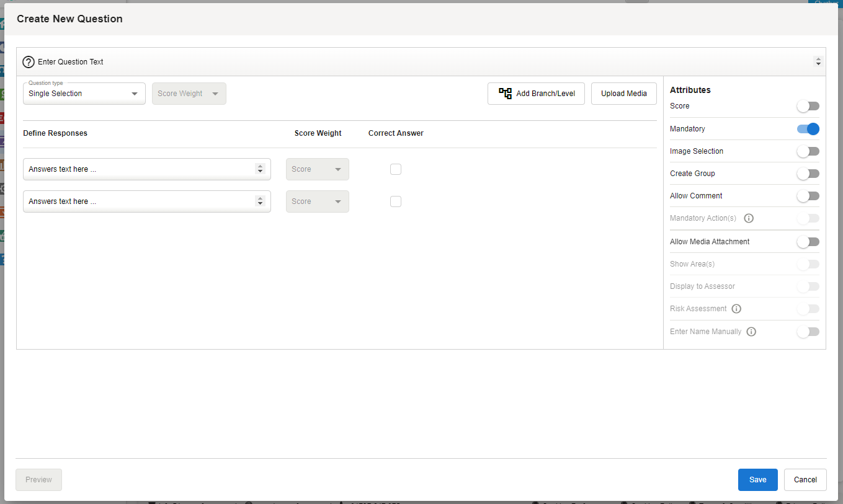The image size is (843, 504).
Task: Click the Enter Name Manually info icon
Action: point(751,332)
